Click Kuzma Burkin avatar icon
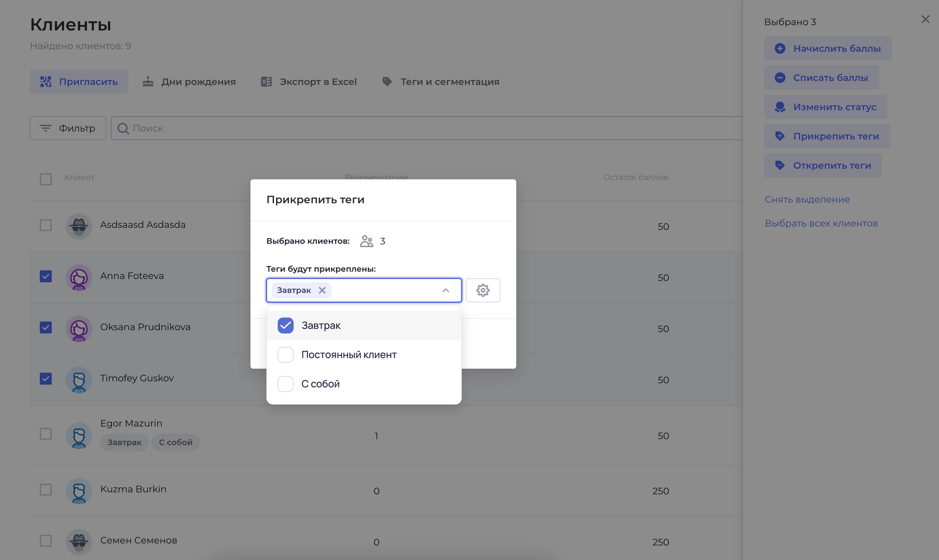The width and height of the screenshot is (939, 560). 79,491
